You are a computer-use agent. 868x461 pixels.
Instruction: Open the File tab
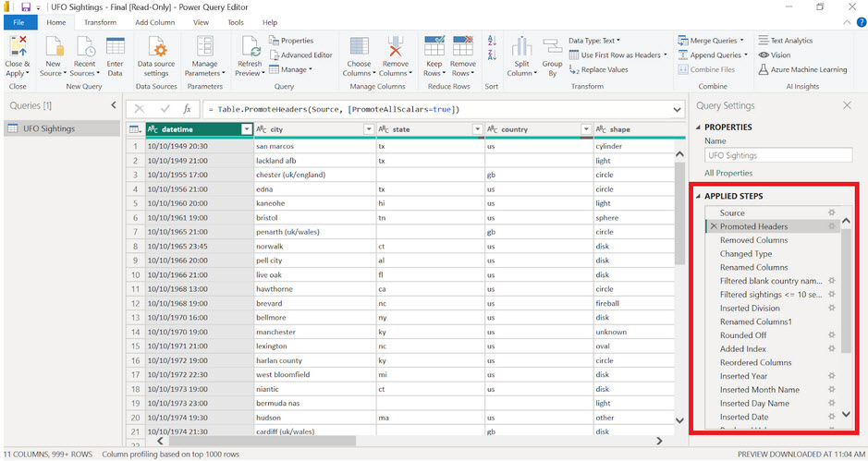pos(19,22)
